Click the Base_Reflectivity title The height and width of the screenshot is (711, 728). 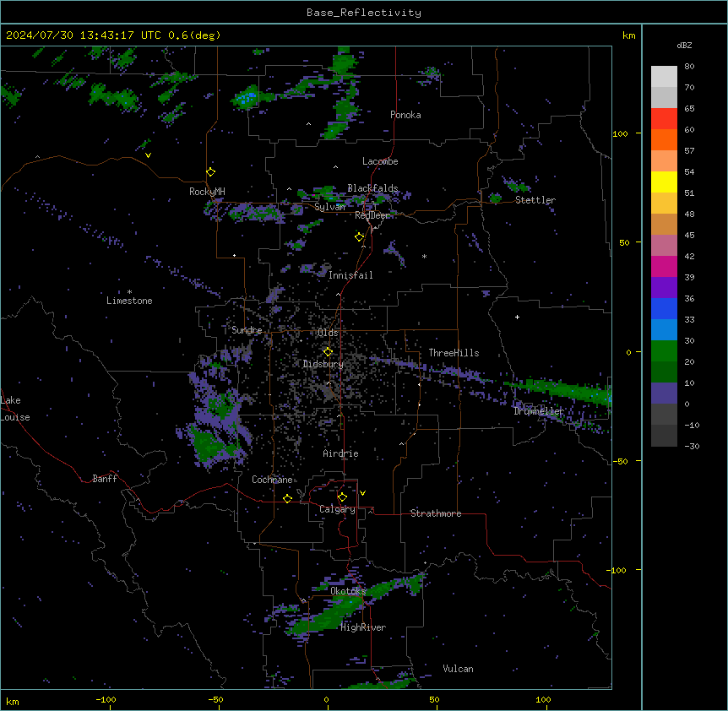click(x=364, y=13)
